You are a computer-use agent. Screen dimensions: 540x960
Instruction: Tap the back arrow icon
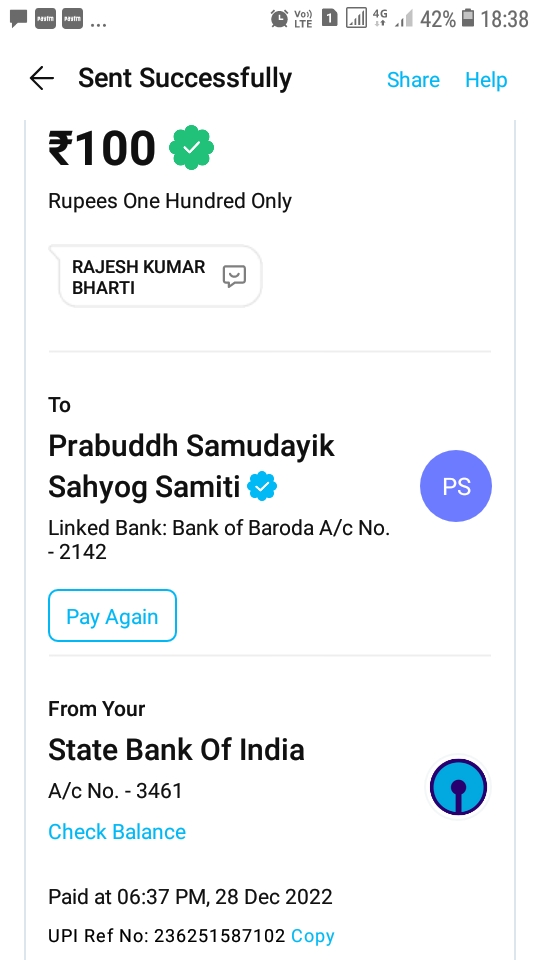point(42,78)
